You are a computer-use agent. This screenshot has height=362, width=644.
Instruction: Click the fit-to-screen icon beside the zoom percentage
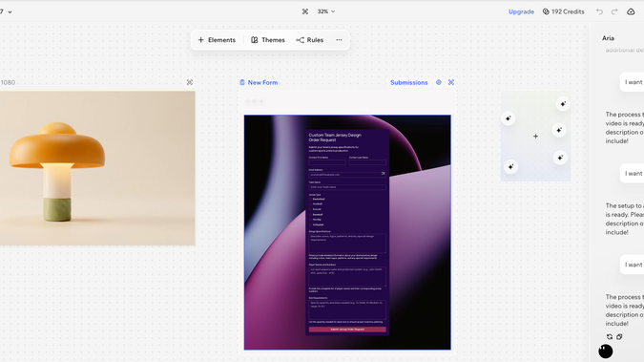(x=305, y=11)
